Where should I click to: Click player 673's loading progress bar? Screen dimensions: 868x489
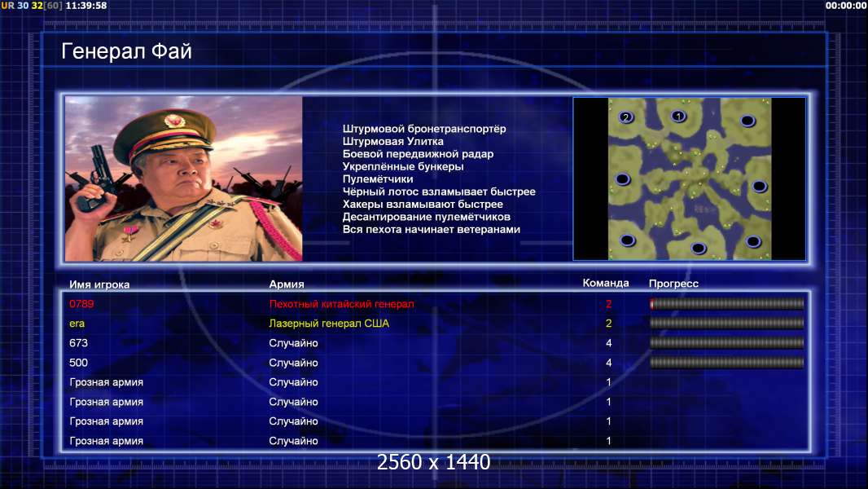[x=726, y=343]
